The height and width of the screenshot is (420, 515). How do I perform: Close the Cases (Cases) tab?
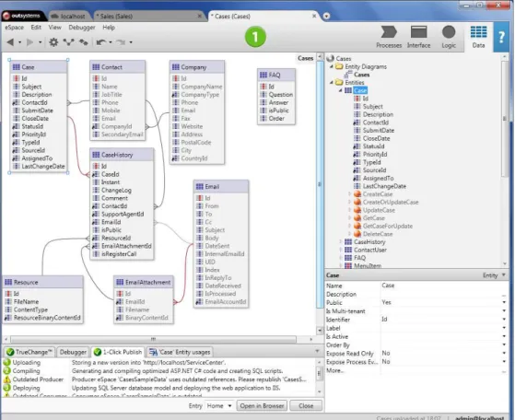[314, 16]
